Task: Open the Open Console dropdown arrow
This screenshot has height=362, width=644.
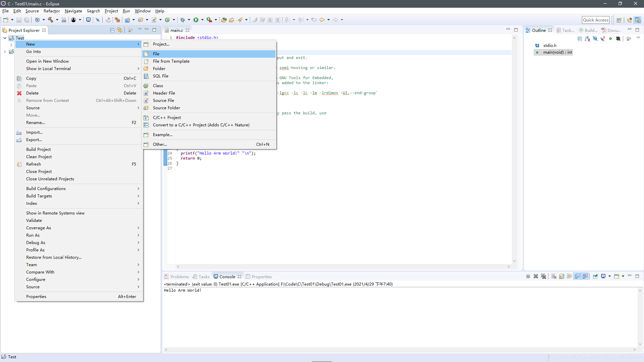Action: pos(623,276)
